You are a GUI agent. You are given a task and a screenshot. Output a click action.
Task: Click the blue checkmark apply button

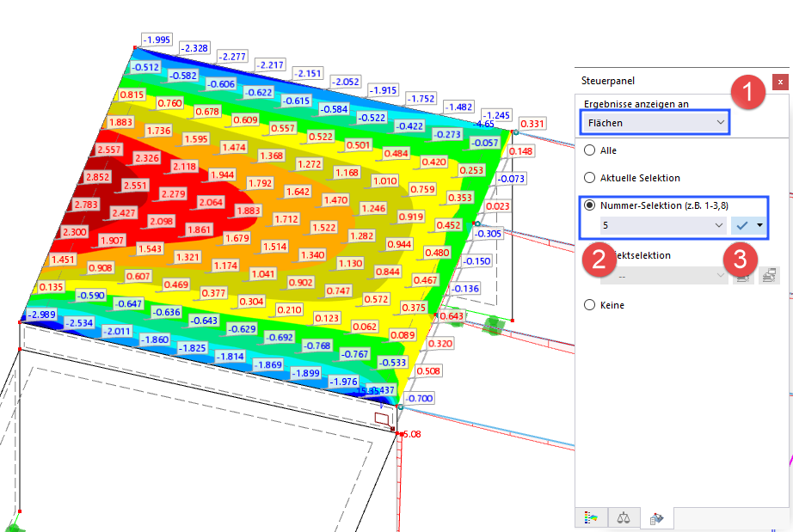pos(742,225)
